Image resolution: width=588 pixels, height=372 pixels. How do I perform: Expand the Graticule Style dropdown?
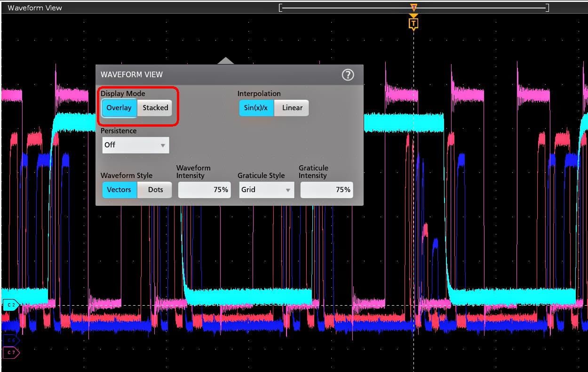[x=266, y=190]
